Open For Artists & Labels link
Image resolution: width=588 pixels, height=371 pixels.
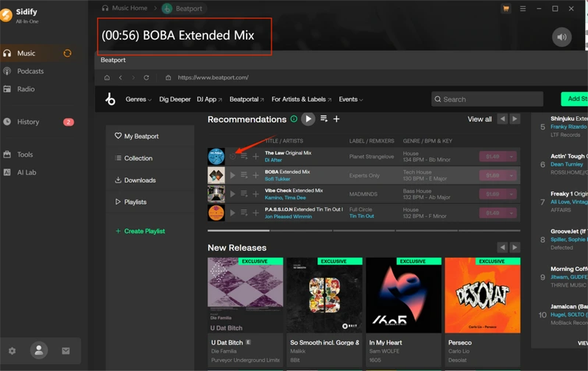[x=302, y=99]
